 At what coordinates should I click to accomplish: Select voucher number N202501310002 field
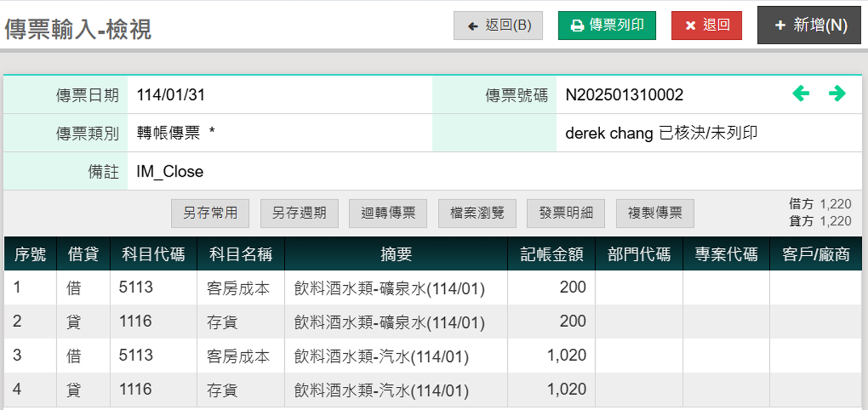(x=624, y=95)
